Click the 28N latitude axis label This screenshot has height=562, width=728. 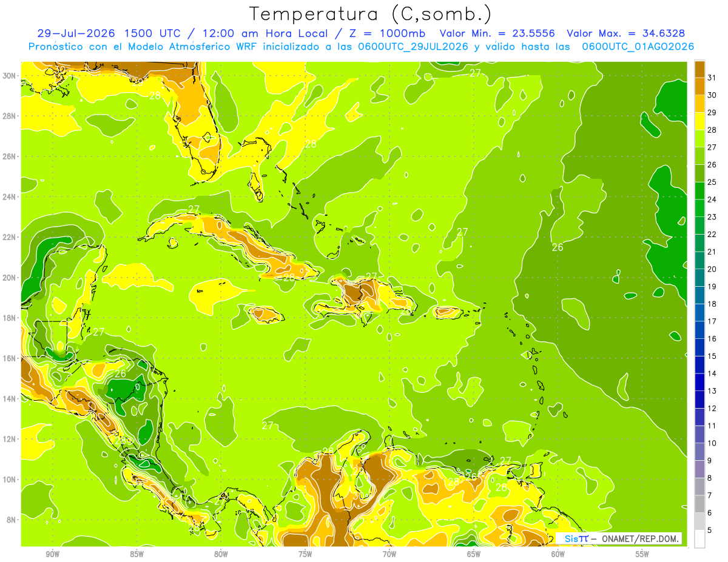[10, 116]
